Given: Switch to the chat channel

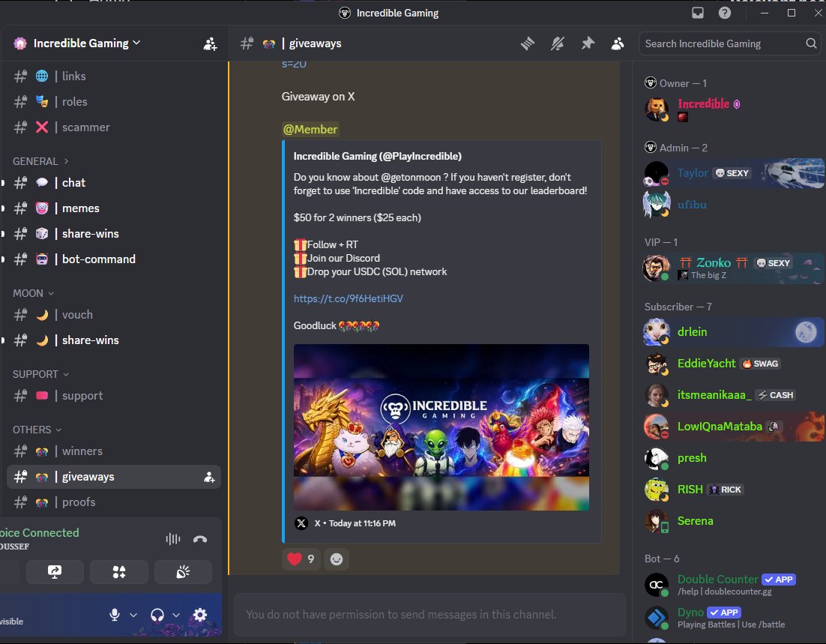Looking at the screenshot, I should click(x=114, y=183).
